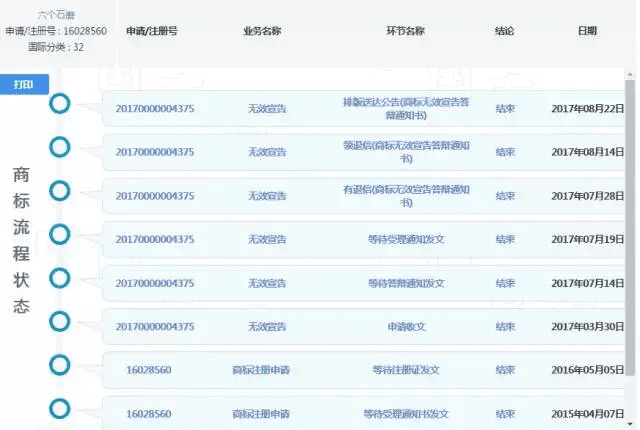
Task: Click 结束 in the 2016年05月05日 row
Action: coord(505,370)
